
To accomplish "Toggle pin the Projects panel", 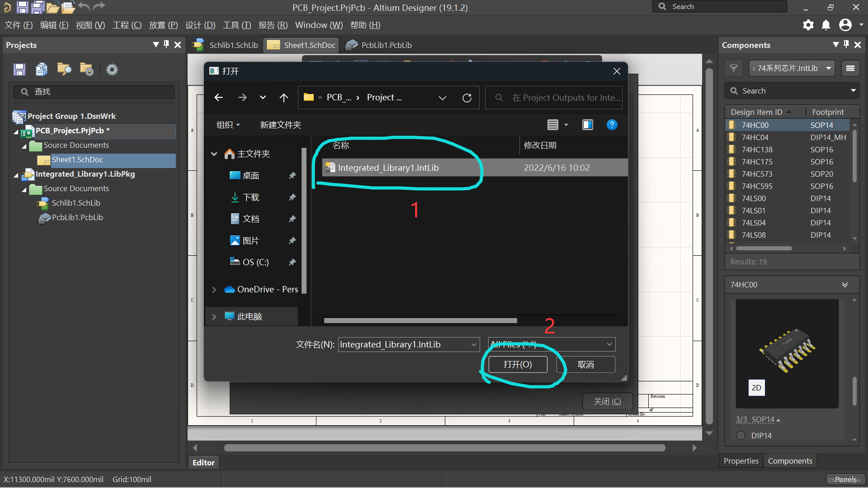I will pyautogui.click(x=168, y=45).
